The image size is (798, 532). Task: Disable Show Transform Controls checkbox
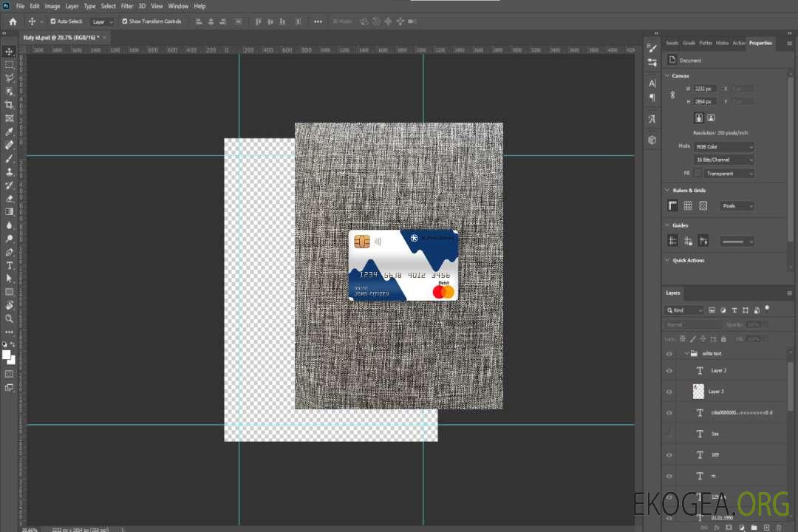point(125,21)
